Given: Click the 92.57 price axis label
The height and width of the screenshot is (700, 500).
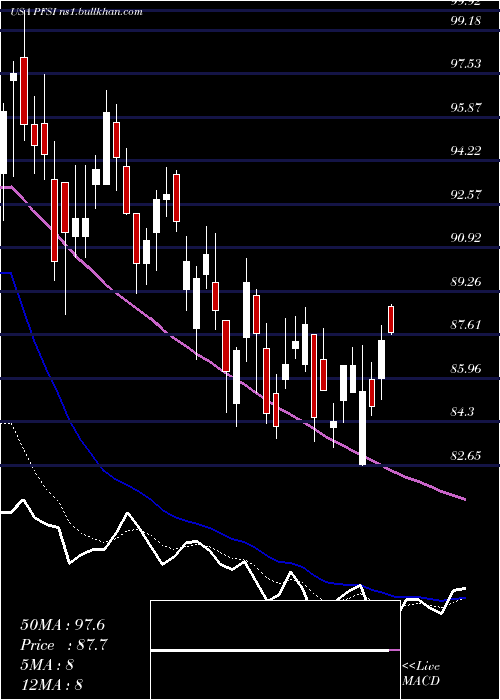Looking at the screenshot, I should click(466, 195).
